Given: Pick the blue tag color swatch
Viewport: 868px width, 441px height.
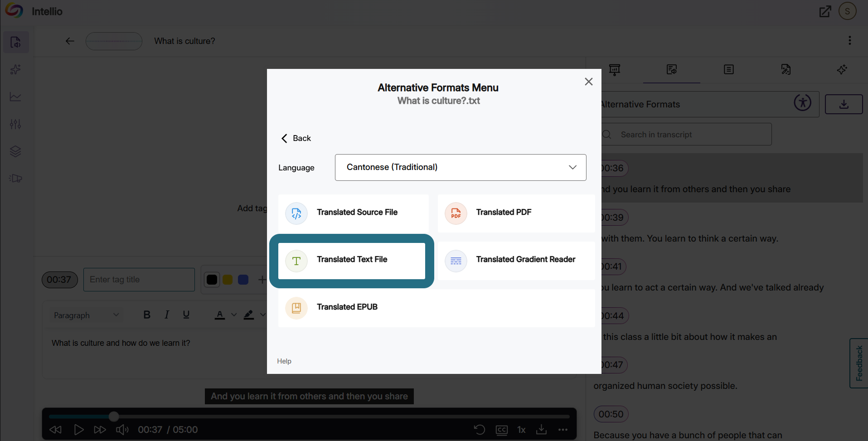Looking at the screenshot, I should [x=243, y=280].
